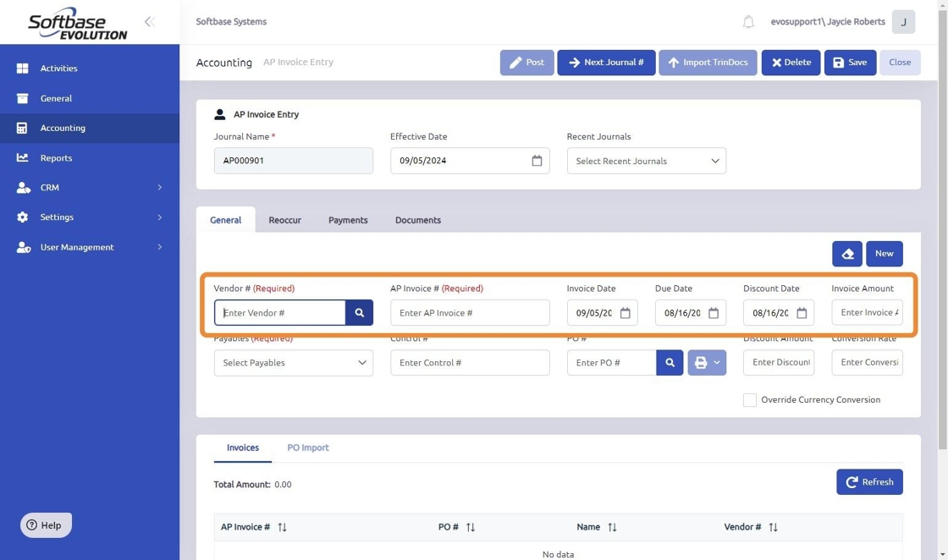Switch to the Payments tab
This screenshot has height=560, width=948.
click(348, 220)
